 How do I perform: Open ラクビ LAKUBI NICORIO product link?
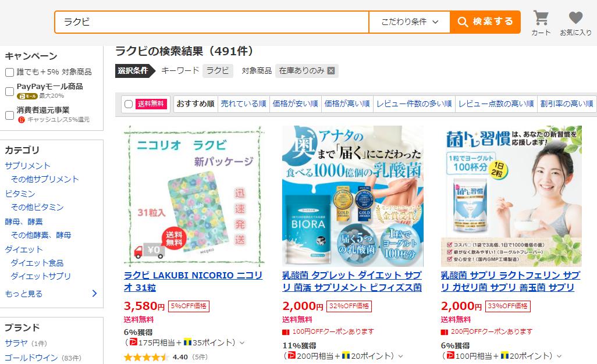tap(193, 281)
